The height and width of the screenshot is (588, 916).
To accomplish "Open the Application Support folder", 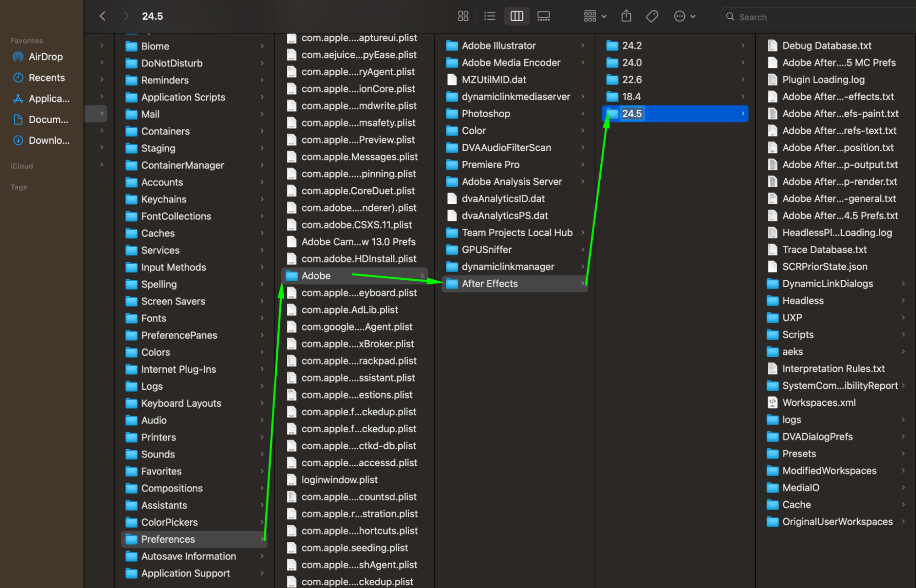I will [185, 573].
